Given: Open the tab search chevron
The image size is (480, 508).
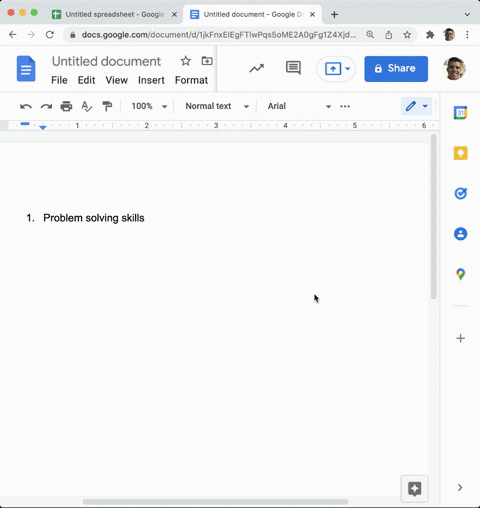Looking at the screenshot, I should 467,14.
